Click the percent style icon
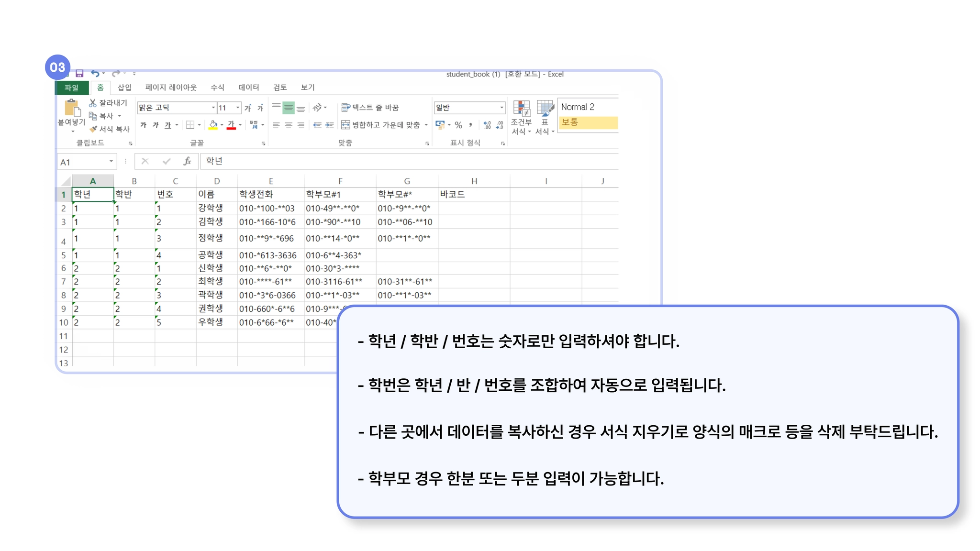980x551 pixels. tap(458, 125)
